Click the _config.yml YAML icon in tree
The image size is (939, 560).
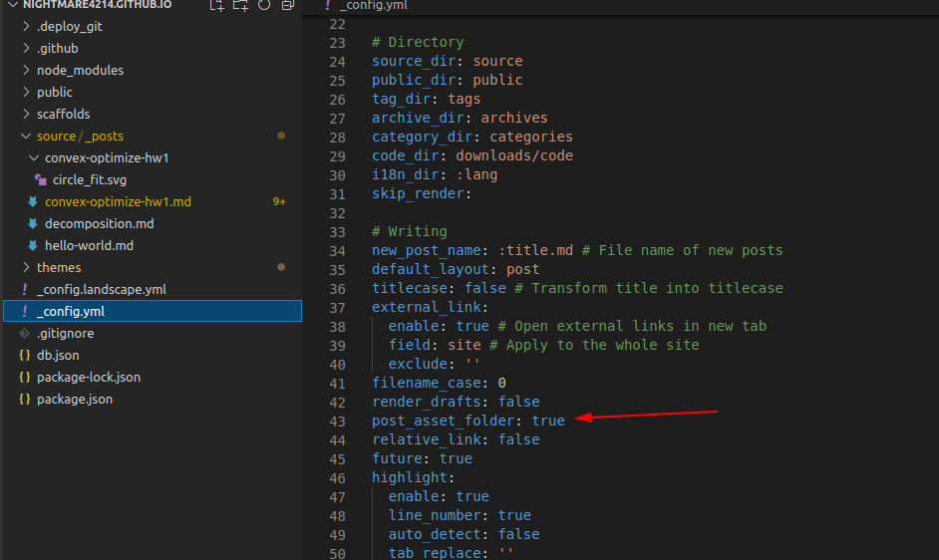click(25, 311)
